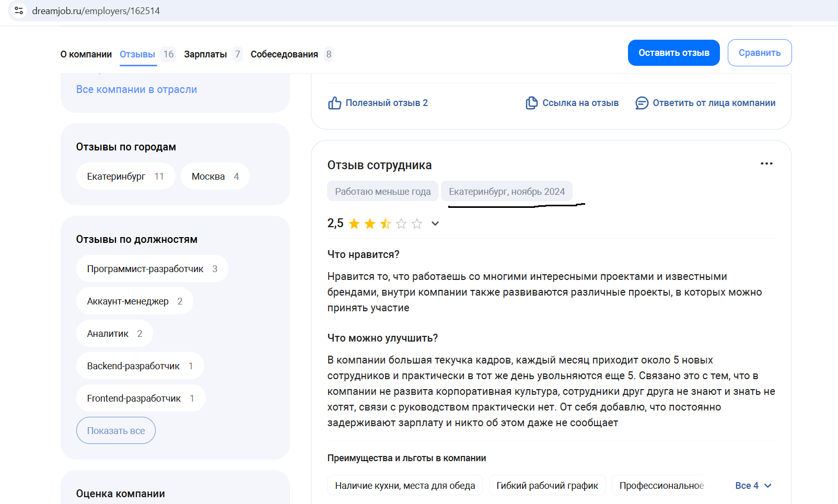
Task: Switch to the "О компании" tab
Action: [86, 54]
